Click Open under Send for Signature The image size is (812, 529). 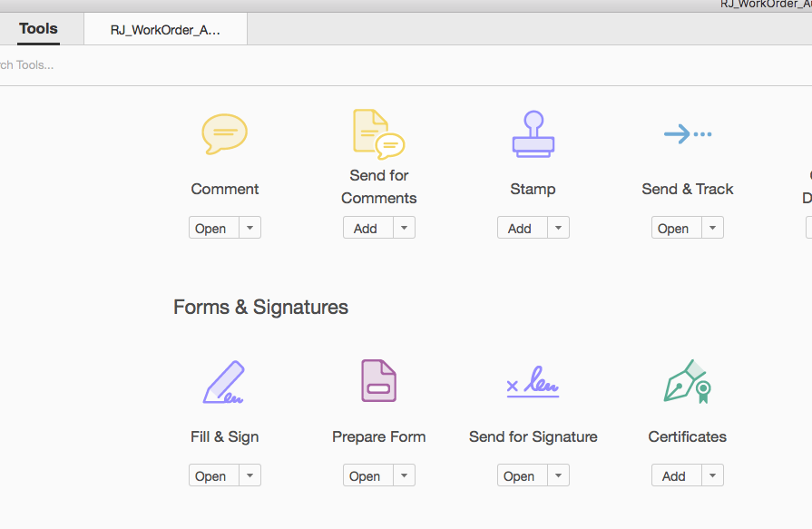(x=520, y=475)
